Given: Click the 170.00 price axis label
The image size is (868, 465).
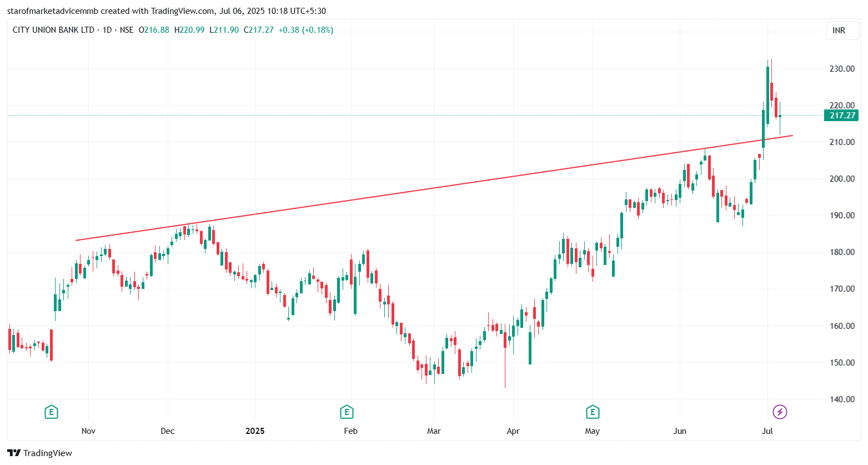Looking at the screenshot, I should 842,289.
